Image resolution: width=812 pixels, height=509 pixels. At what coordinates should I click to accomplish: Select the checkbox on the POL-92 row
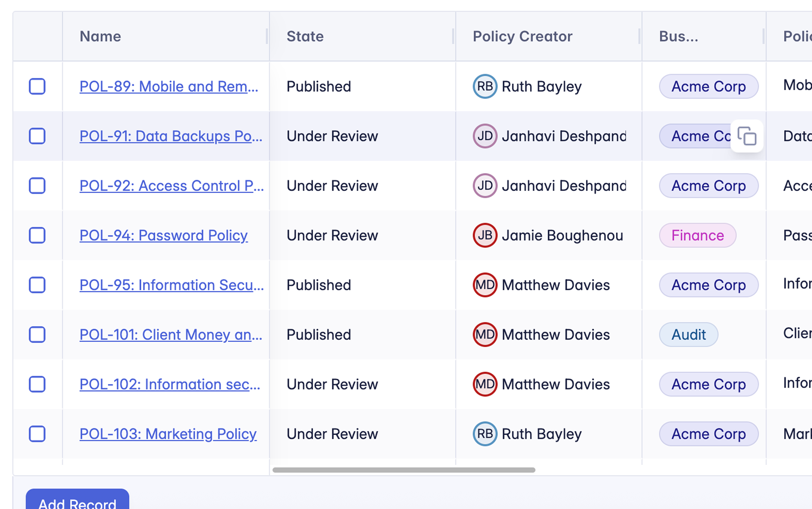tap(37, 186)
